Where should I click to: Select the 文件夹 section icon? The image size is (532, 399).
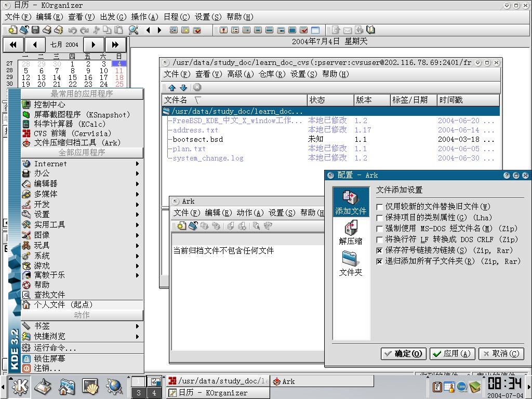point(351,263)
